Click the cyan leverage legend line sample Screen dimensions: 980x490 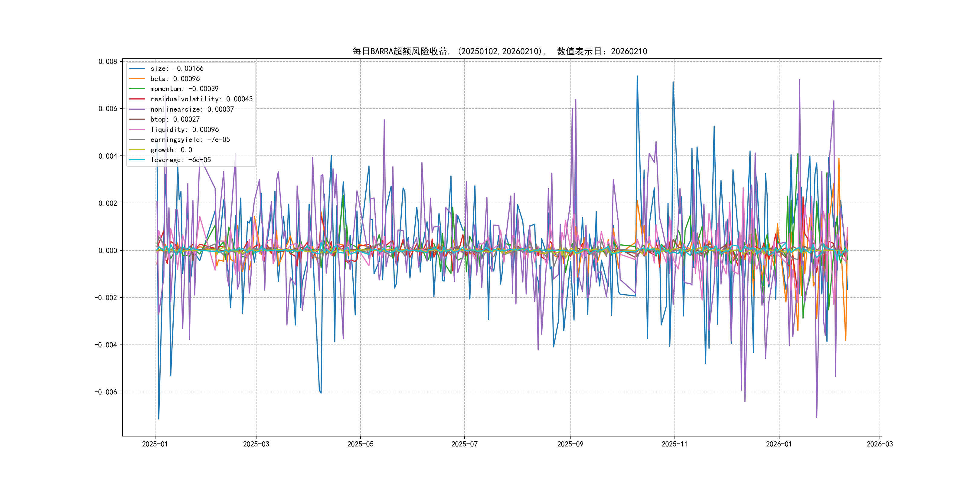pyautogui.click(x=137, y=160)
